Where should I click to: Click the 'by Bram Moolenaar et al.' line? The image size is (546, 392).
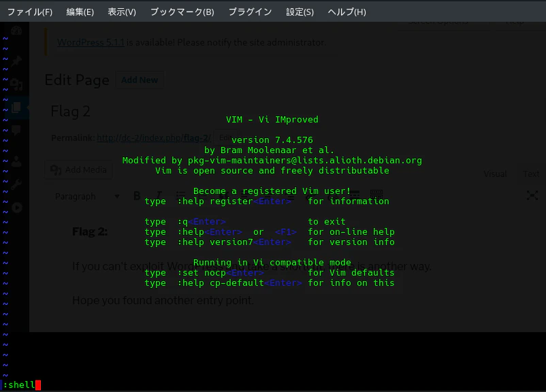pos(269,150)
